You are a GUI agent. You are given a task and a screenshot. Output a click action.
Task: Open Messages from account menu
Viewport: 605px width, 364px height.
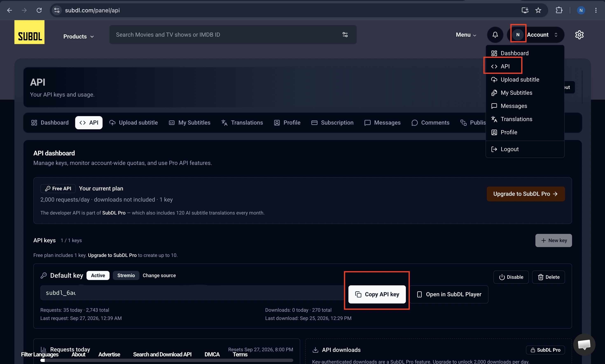(x=525, y=106)
